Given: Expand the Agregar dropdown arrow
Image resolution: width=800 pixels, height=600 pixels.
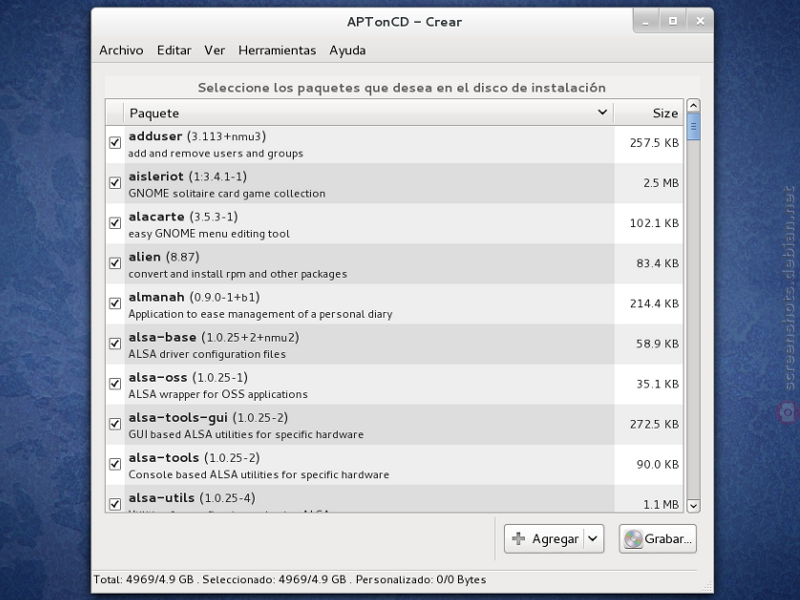Looking at the screenshot, I should click(593, 539).
